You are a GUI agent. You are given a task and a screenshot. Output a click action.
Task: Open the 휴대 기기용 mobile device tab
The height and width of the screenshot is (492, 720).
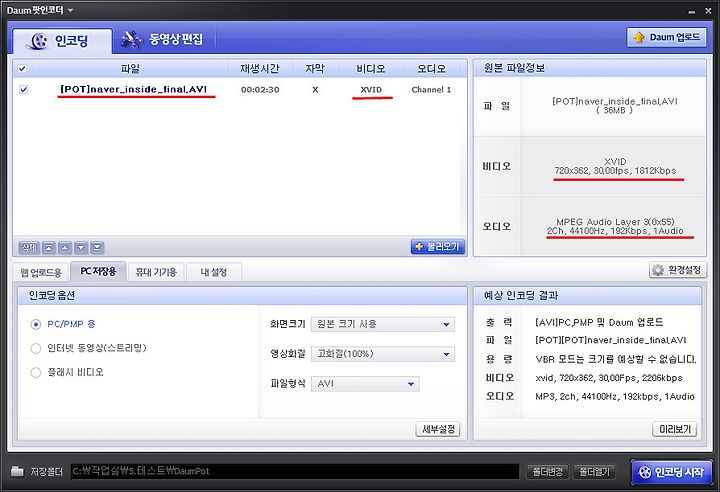[156, 272]
